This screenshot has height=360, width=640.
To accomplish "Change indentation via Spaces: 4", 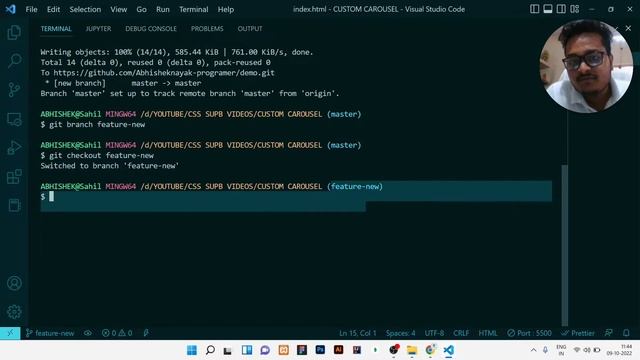I will pyautogui.click(x=400, y=333).
